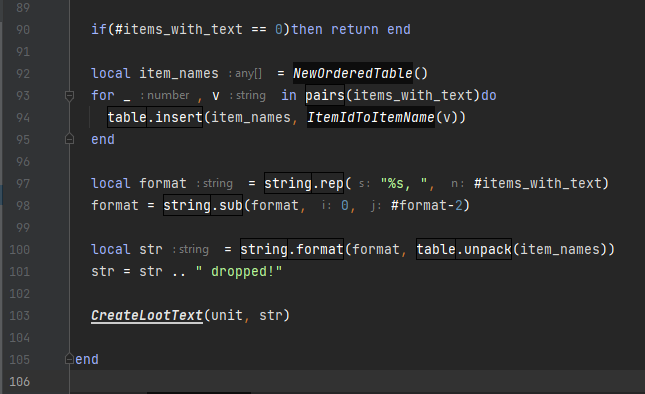645x394 pixels.
Task: Click the function fold end marker on line 105
Action: pyautogui.click(x=70, y=359)
